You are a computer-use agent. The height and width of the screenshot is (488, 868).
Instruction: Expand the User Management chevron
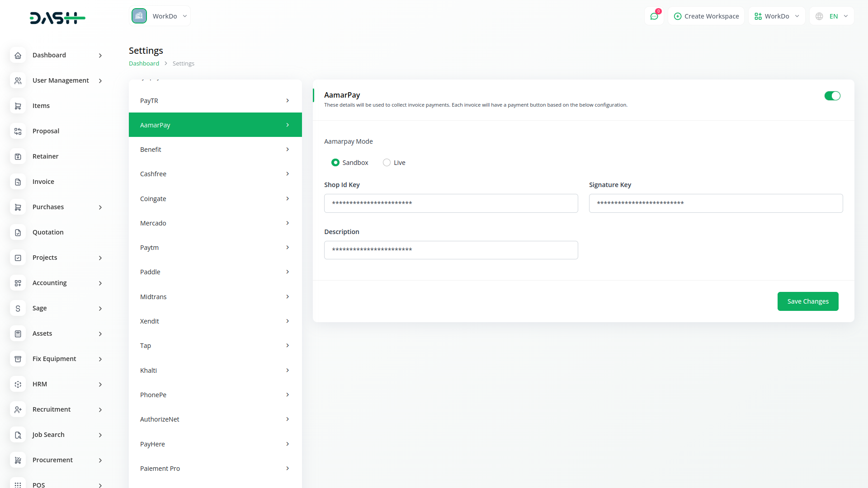[x=100, y=81]
